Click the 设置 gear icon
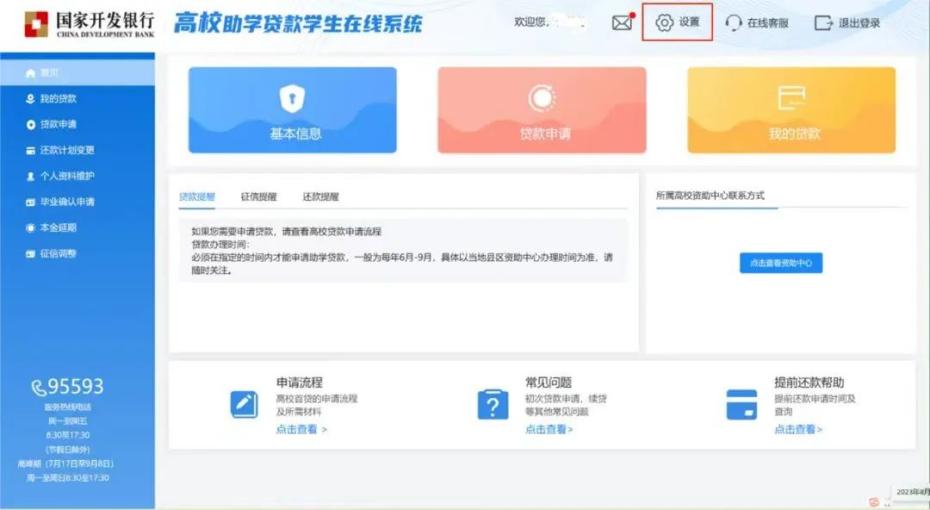The image size is (930, 510). click(665, 22)
